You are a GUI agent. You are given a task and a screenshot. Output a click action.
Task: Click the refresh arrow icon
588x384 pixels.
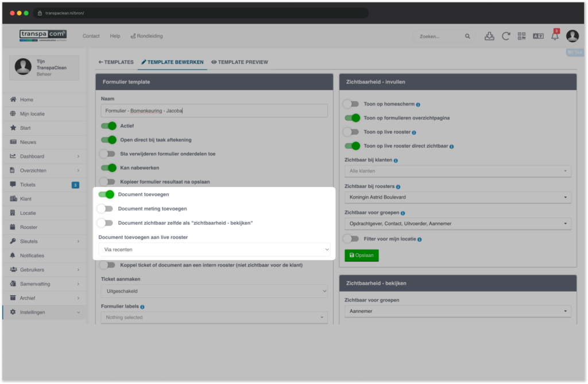[505, 36]
